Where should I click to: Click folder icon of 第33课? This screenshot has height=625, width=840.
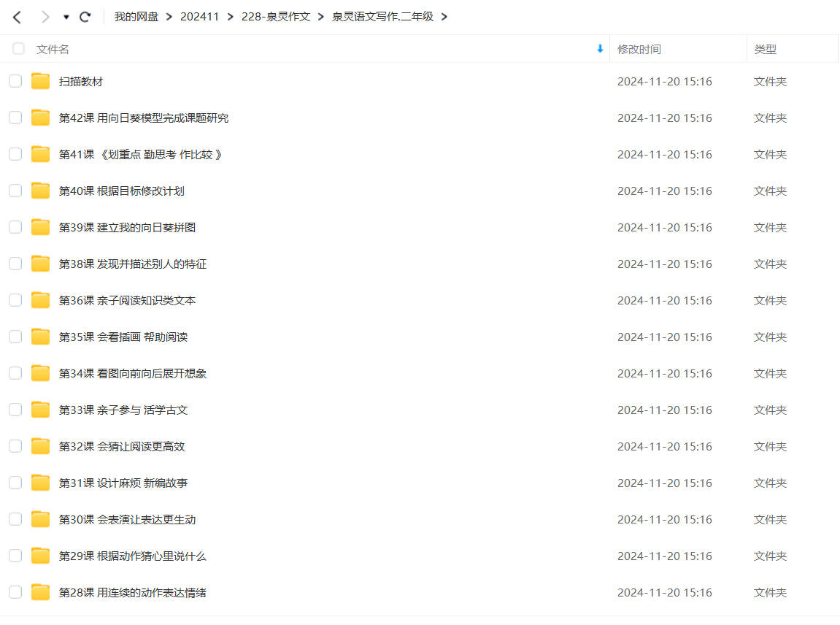[40, 410]
